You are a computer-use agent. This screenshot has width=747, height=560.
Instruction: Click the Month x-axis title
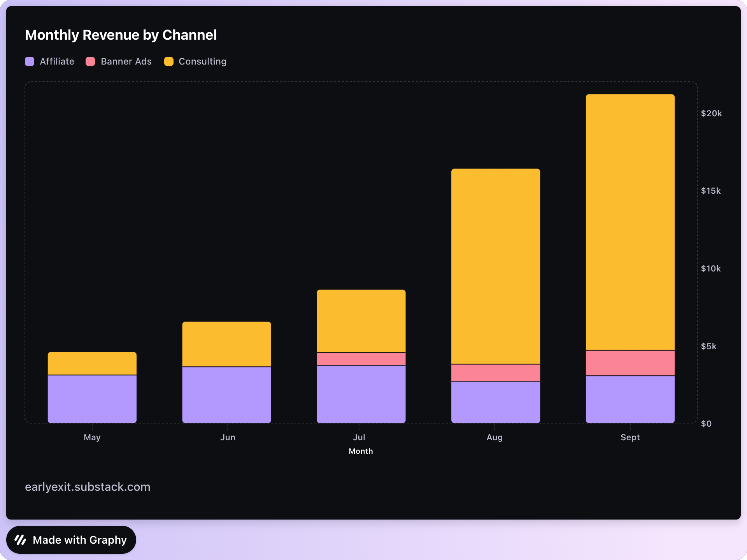pyautogui.click(x=361, y=451)
